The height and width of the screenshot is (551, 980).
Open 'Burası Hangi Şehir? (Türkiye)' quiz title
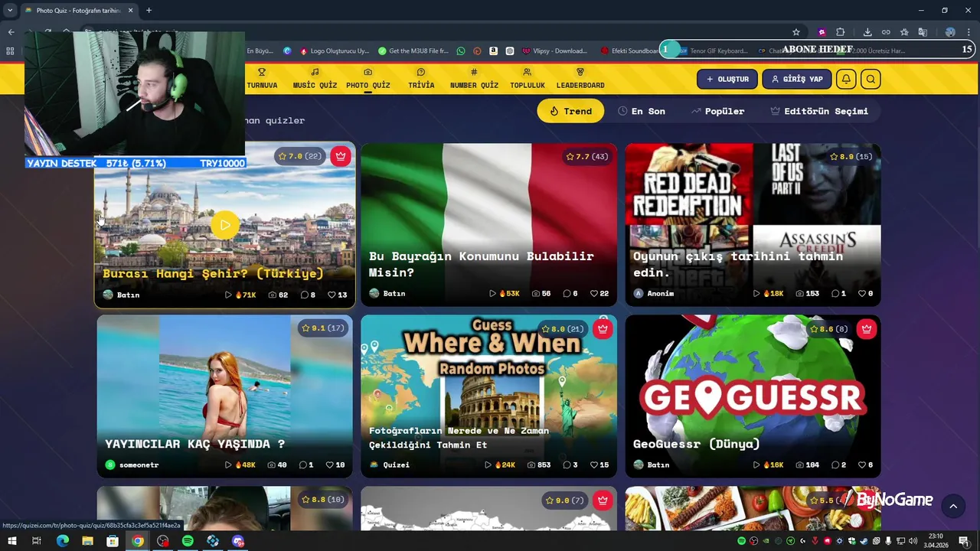point(214,273)
